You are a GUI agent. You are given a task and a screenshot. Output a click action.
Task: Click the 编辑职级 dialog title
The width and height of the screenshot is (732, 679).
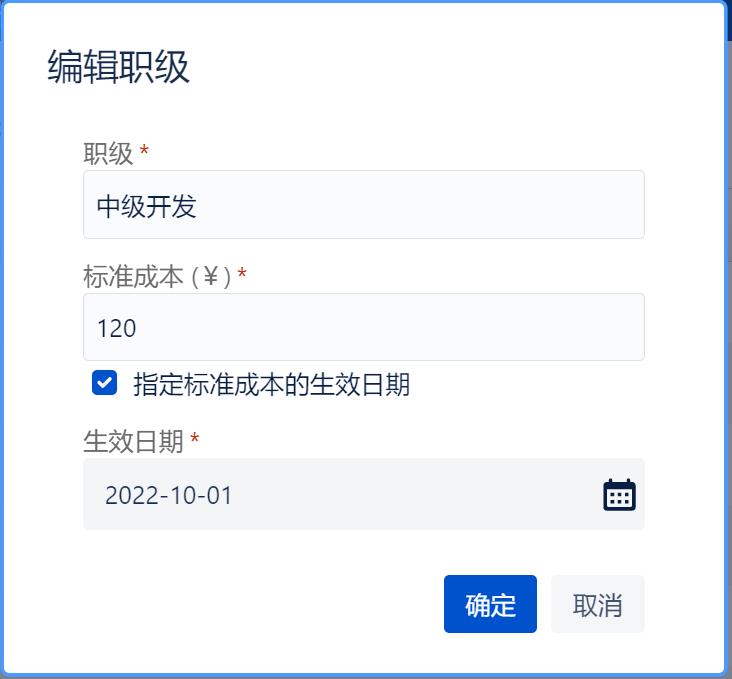(x=118, y=68)
